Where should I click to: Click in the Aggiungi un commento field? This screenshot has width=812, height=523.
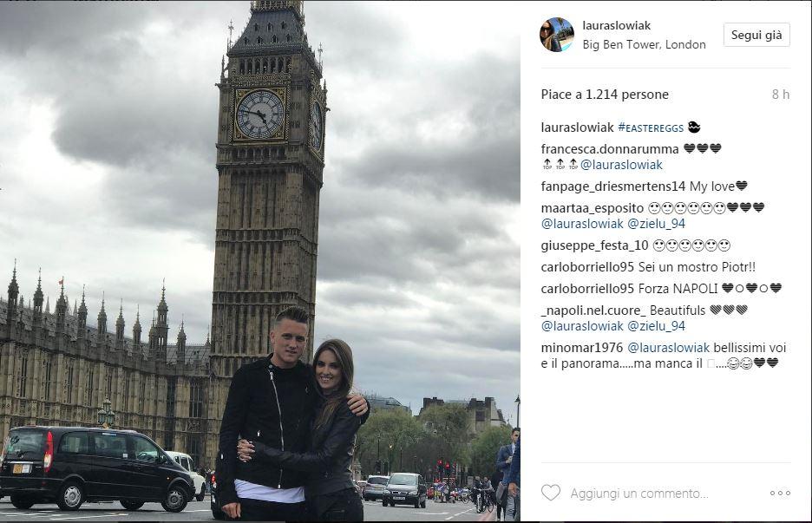(x=639, y=493)
